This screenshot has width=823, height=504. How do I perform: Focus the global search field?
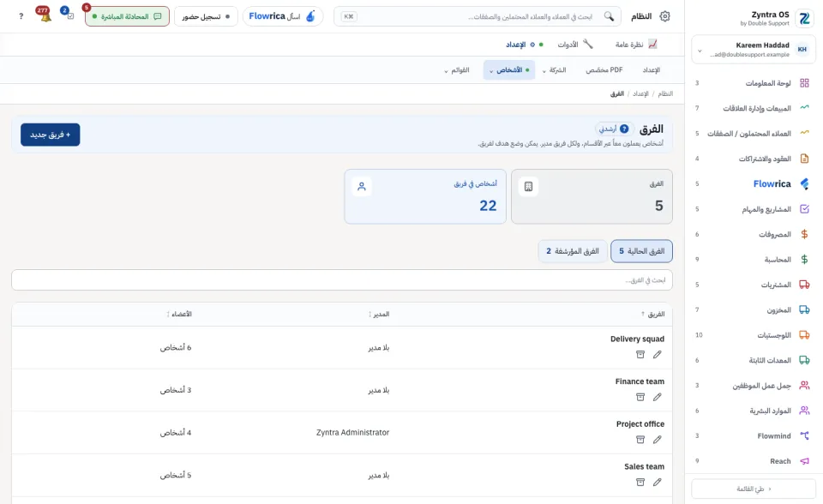[478, 16]
